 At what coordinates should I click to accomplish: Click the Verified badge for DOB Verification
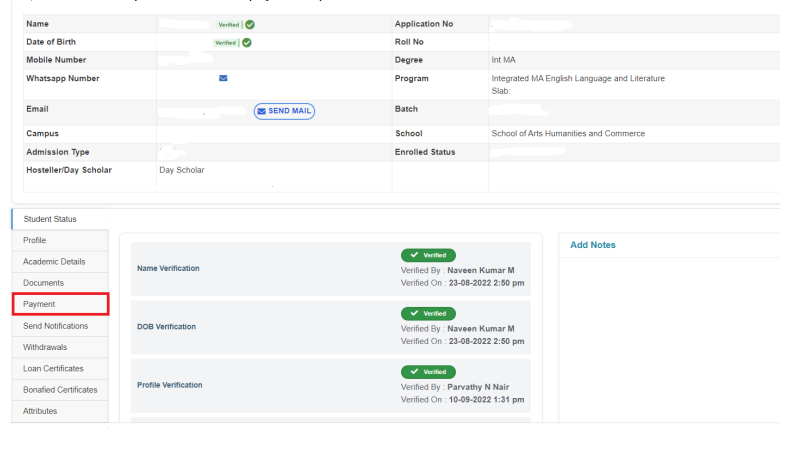[428, 313]
